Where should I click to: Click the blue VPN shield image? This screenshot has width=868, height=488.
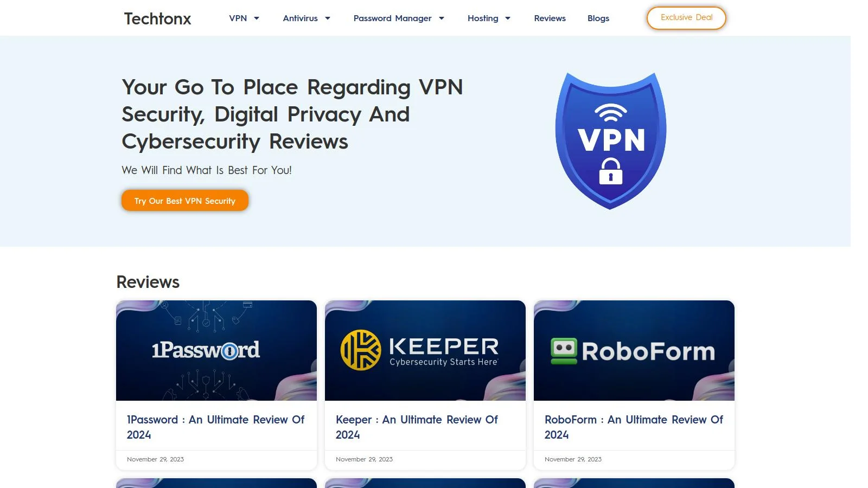tap(611, 141)
